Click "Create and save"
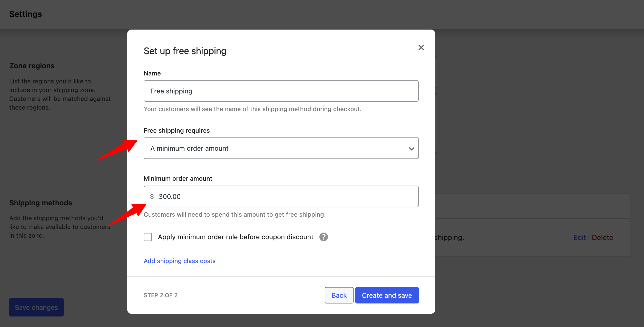This screenshot has width=644, height=327. pyautogui.click(x=387, y=295)
